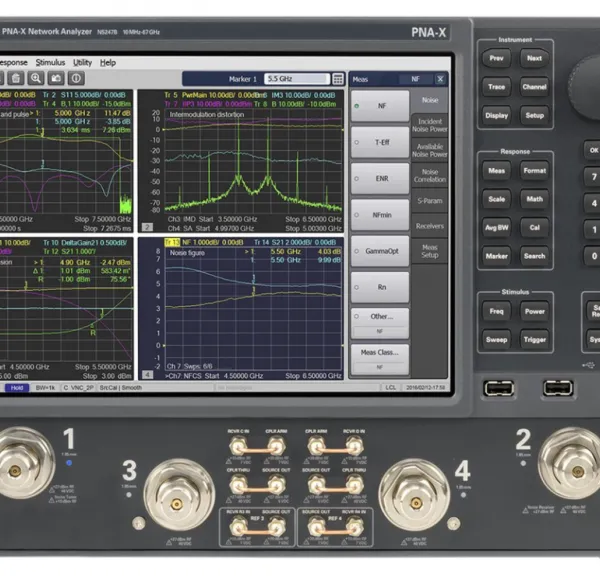Image resolution: width=600 pixels, height=576 pixels.
Task: Open the Utility menu
Action: [82, 62]
